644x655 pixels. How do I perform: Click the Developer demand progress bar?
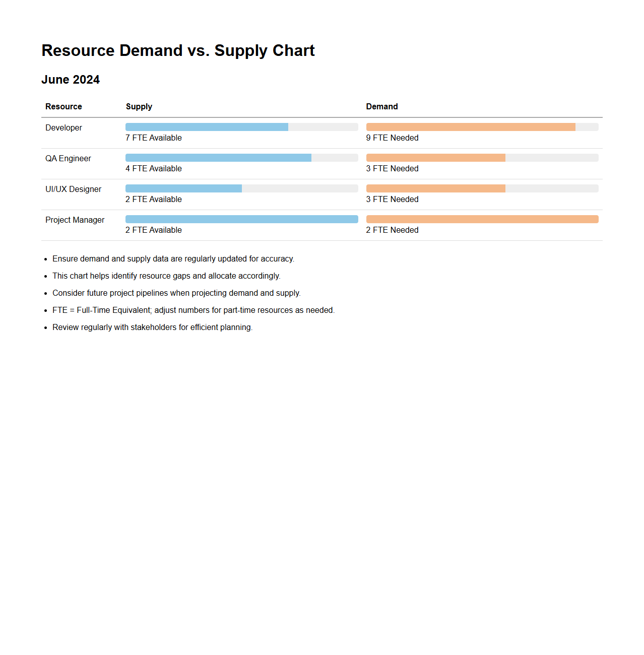pyautogui.click(x=482, y=127)
